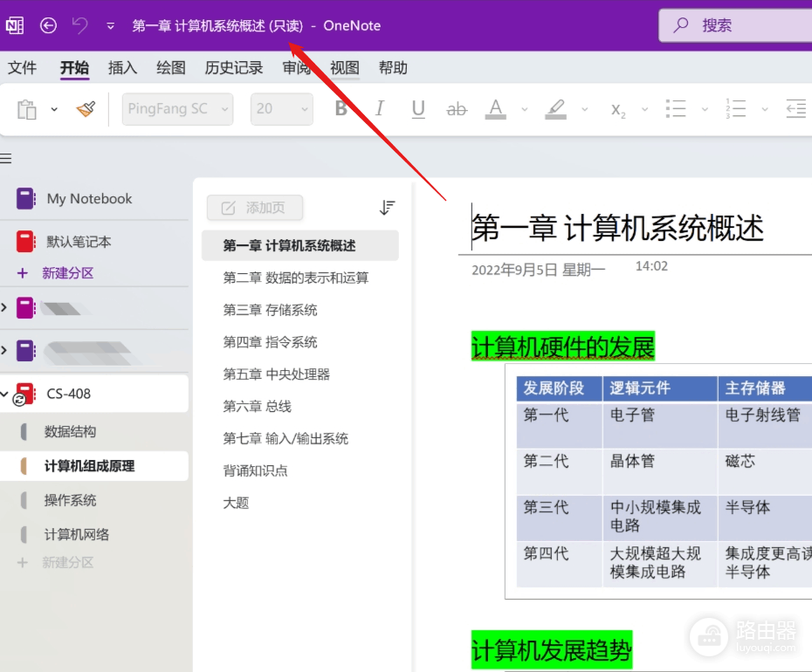The width and height of the screenshot is (812, 672).
Task: Click the search box labeled 搜索
Action: click(735, 25)
